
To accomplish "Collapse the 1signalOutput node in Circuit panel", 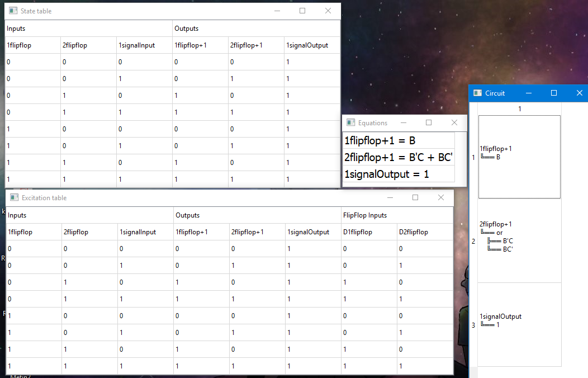I will coord(501,316).
